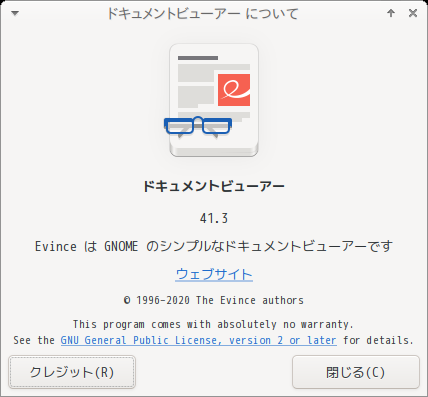The image size is (428, 397).
Task: Click the Evince は GNOME description line
Action: point(214,247)
